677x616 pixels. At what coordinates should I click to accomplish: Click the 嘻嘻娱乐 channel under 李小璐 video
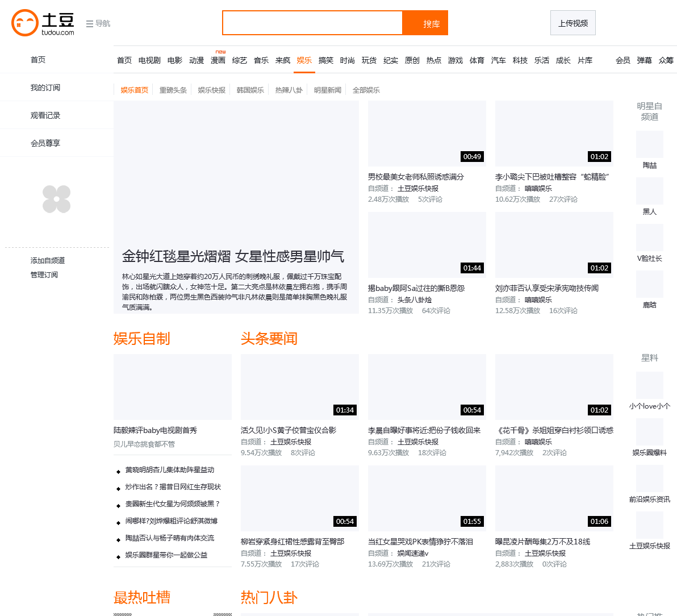click(538, 188)
